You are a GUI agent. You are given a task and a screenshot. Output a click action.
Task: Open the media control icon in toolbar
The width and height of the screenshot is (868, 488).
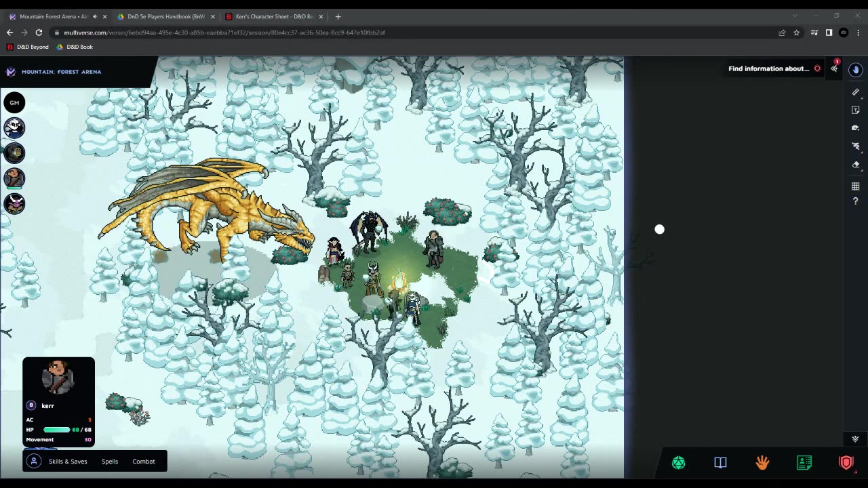tap(814, 33)
